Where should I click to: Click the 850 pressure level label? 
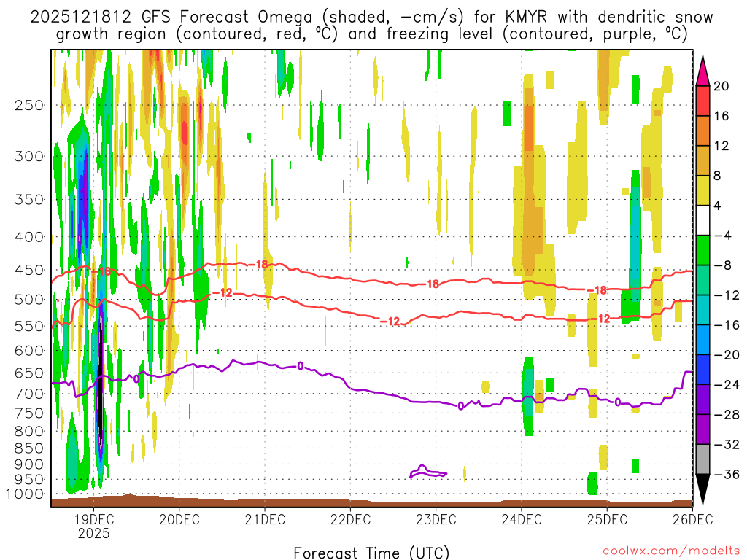click(x=29, y=448)
